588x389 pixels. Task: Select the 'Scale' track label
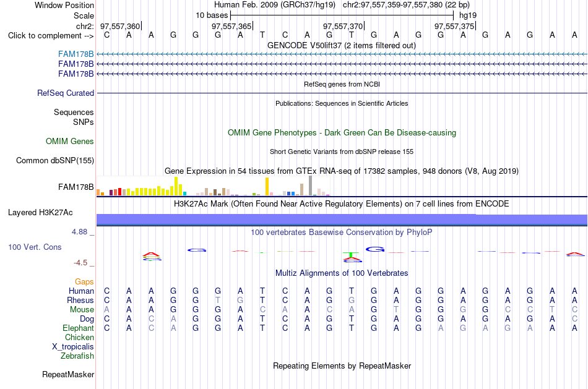[x=84, y=15]
